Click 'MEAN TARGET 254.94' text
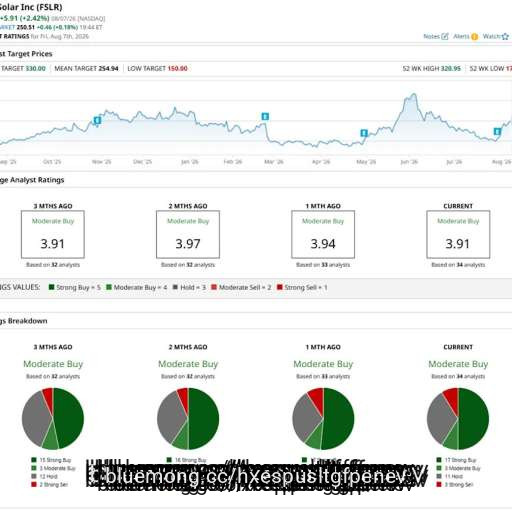Screen dimensions: 512x512 point(86,68)
